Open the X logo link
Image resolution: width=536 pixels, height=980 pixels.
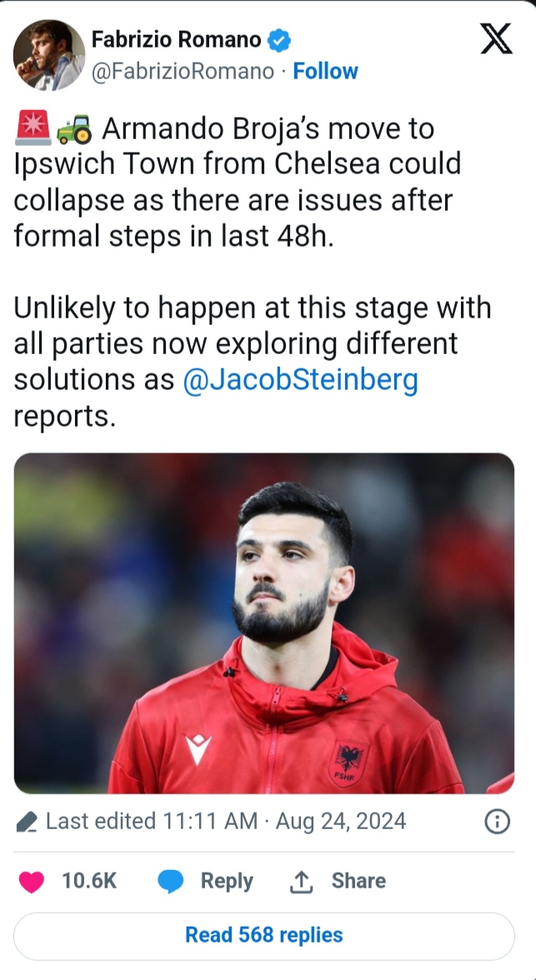coord(496,40)
